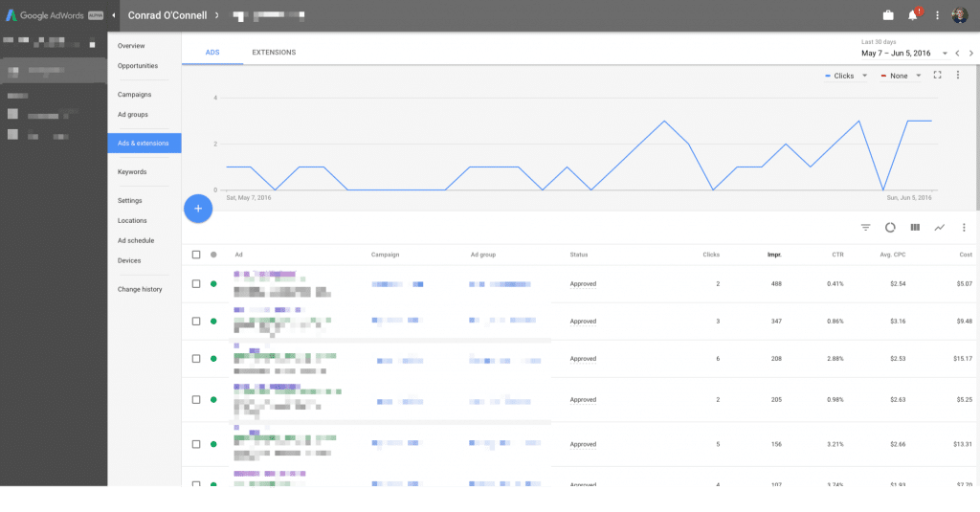Open the table filter icon

pos(865,228)
